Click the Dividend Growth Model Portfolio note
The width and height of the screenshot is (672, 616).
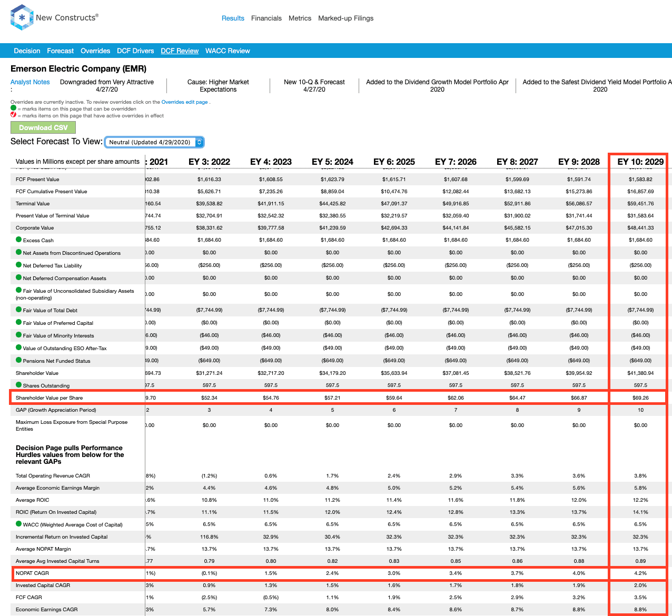tap(437, 86)
